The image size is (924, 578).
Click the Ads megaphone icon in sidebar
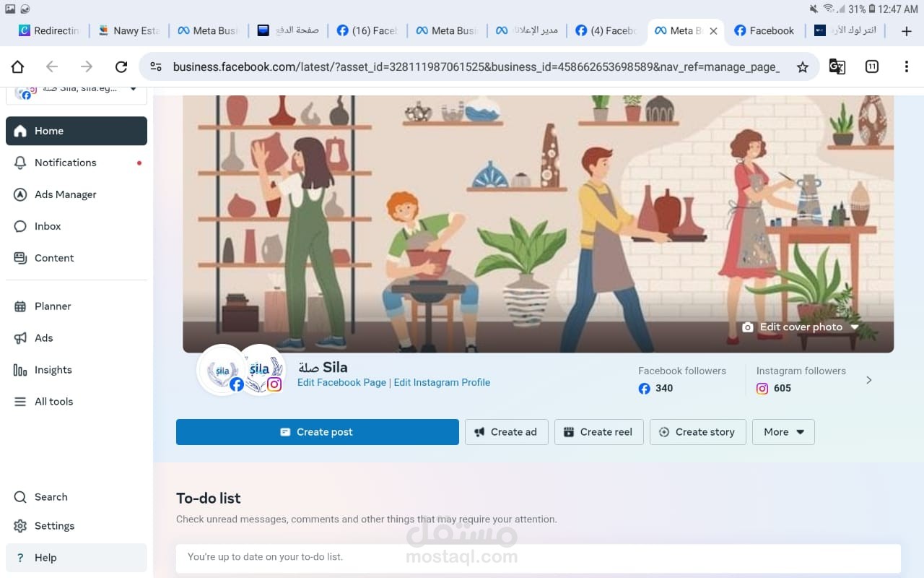pos(20,338)
